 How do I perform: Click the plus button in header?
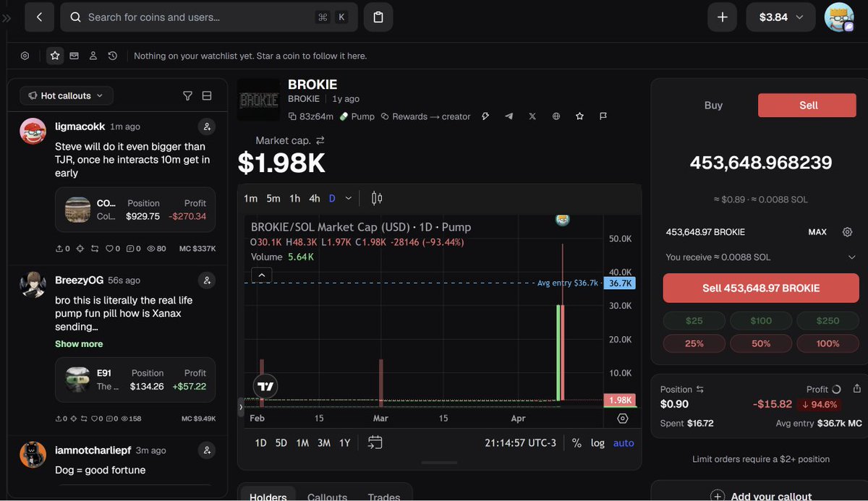pyautogui.click(x=722, y=17)
